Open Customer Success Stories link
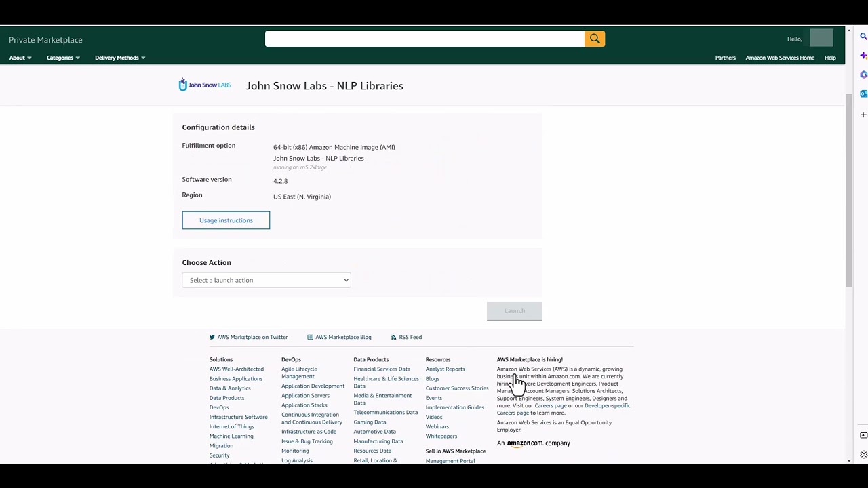The width and height of the screenshot is (868, 488). pos(457,388)
